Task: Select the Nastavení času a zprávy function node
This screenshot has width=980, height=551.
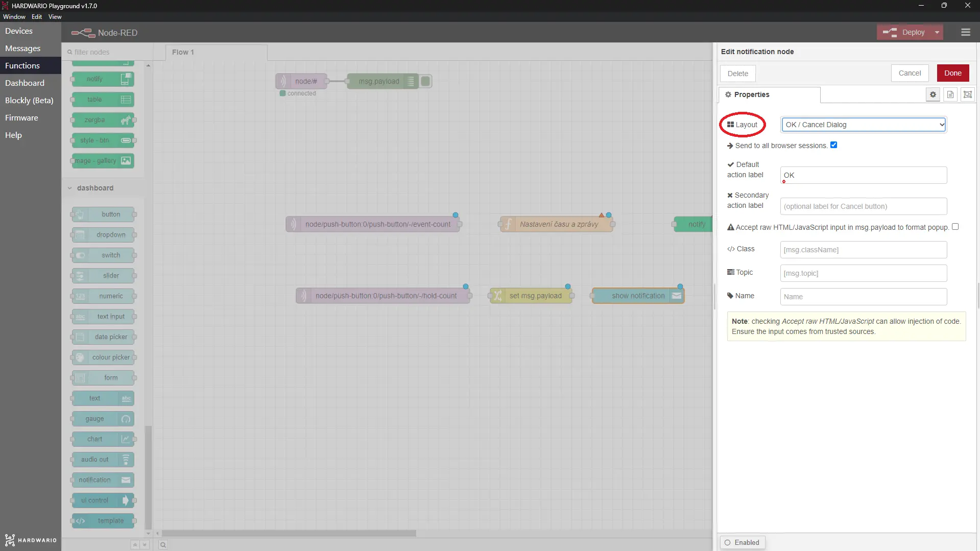Action: click(x=557, y=224)
